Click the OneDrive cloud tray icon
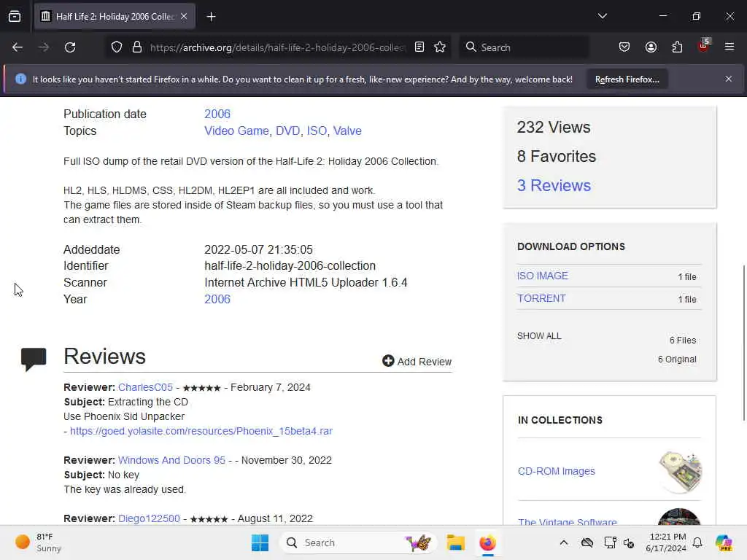 pyautogui.click(x=587, y=542)
